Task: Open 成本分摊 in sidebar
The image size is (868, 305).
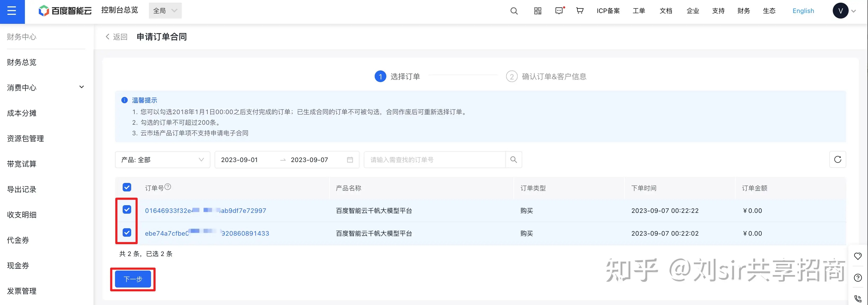Action: click(x=21, y=113)
